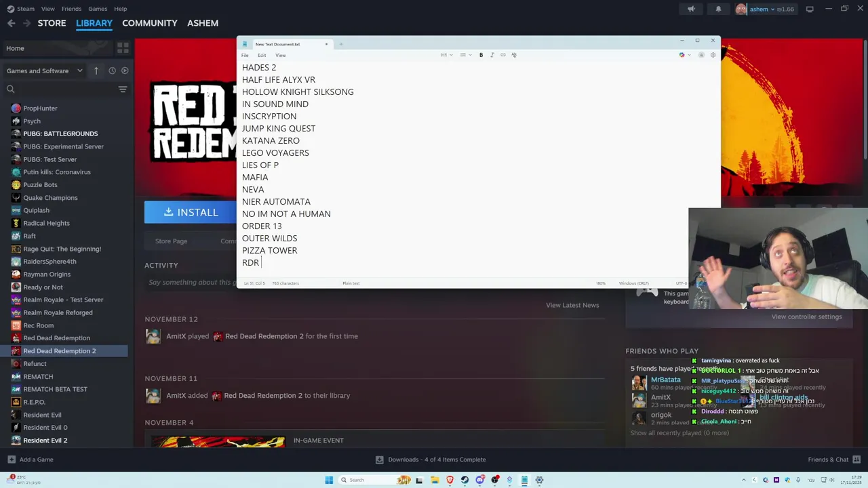Select R.E.P.O. in the game list
The width and height of the screenshot is (868, 488).
click(34, 402)
